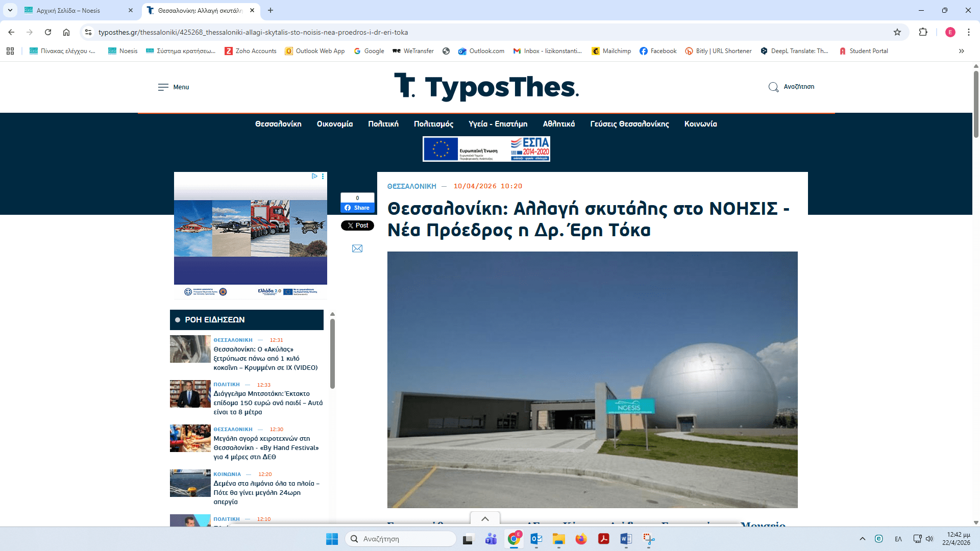Open the Οικονομία menu category
The image size is (980, 551).
pyautogui.click(x=335, y=124)
